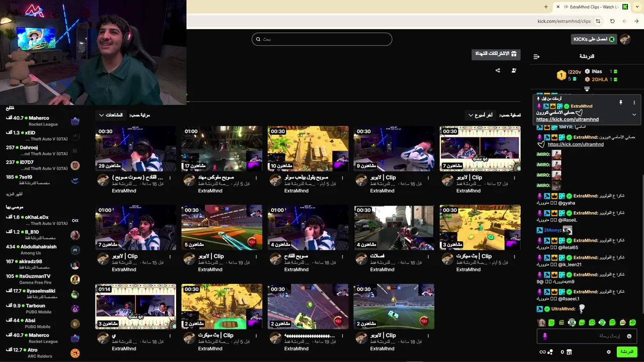
Task: Insert the duck quick emote
Action: click(x=622, y=322)
